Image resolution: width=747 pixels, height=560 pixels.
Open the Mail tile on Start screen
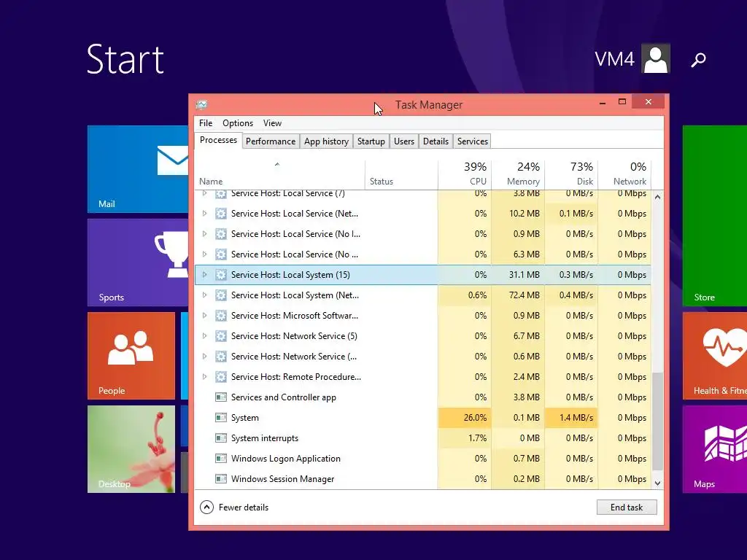[x=138, y=169]
